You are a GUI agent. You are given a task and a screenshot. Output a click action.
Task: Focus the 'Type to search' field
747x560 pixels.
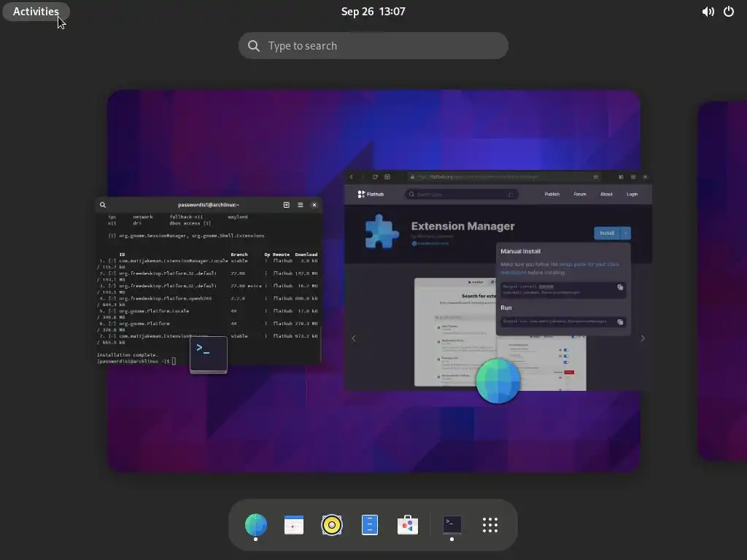(x=373, y=46)
